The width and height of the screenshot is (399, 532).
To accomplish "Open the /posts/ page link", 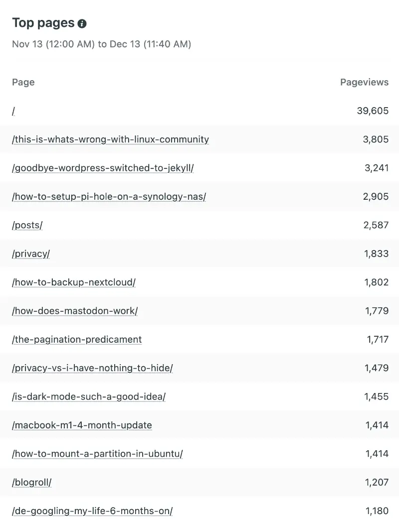I will pyautogui.click(x=27, y=225).
